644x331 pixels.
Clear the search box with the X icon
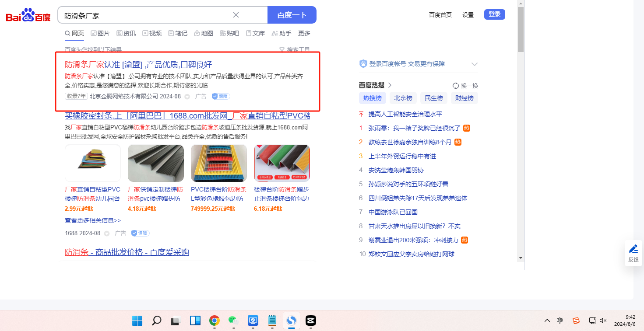pos(236,15)
